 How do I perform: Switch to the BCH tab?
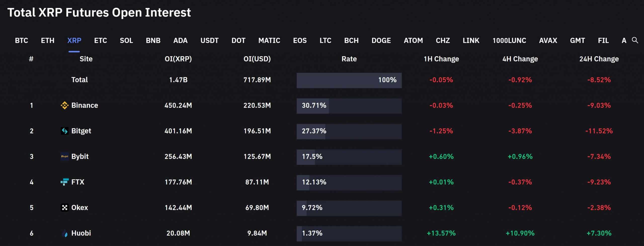(351, 40)
